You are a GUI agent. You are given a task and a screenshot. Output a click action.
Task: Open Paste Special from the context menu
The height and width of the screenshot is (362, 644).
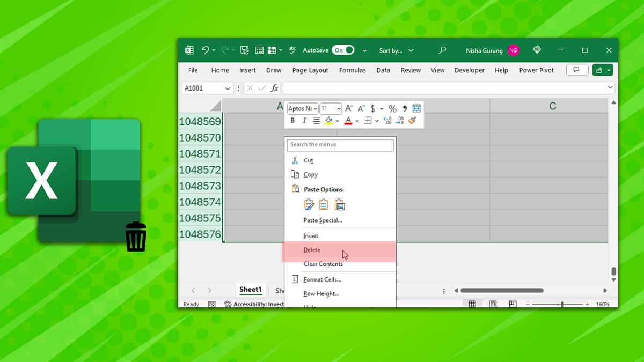pyautogui.click(x=323, y=220)
